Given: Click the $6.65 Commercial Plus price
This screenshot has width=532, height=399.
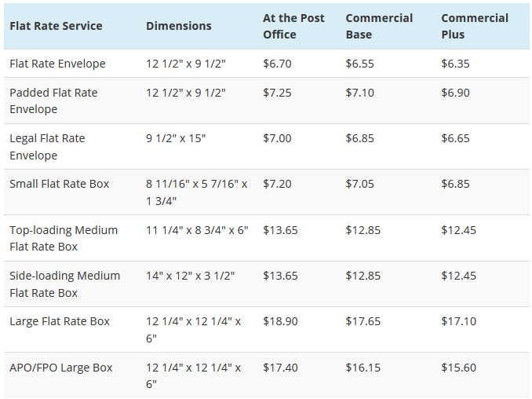Looking at the screenshot, I should pos(455,138).
